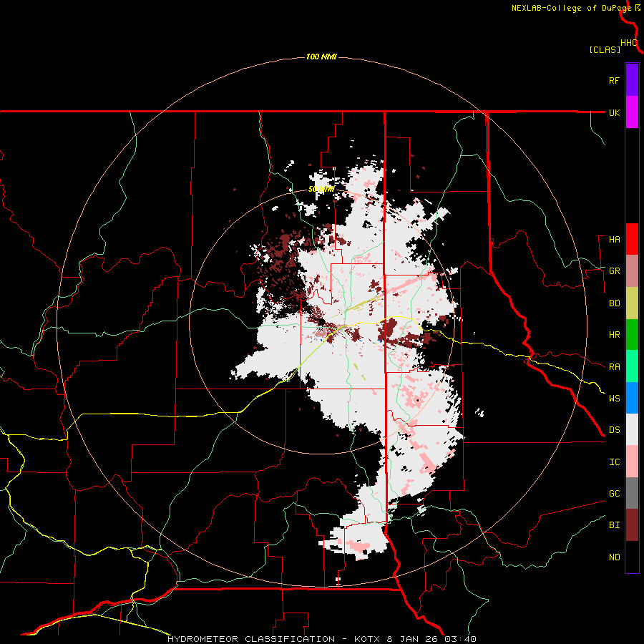Click the GC gray legend swatch
Image resolution: width=644 pixels, height=644 pixels.
click(632, 493)
